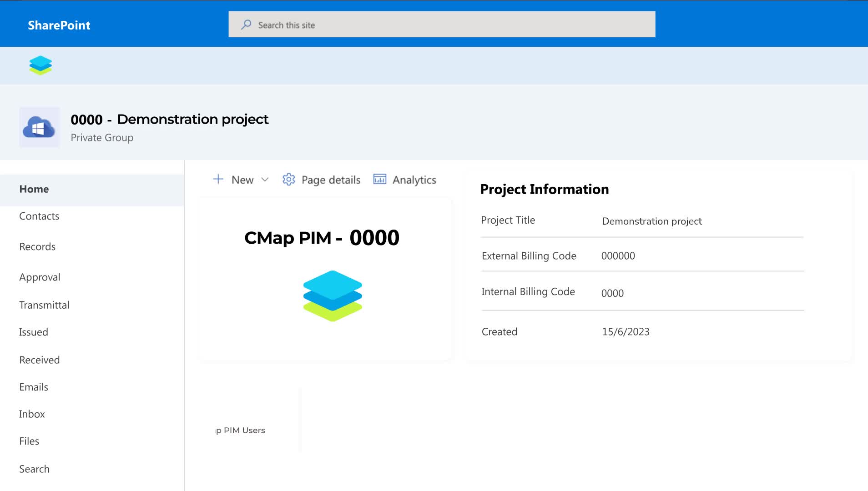This screenshot has width=868, height=491.
Task: Focus the Search this site field
Action: point(442,24)
